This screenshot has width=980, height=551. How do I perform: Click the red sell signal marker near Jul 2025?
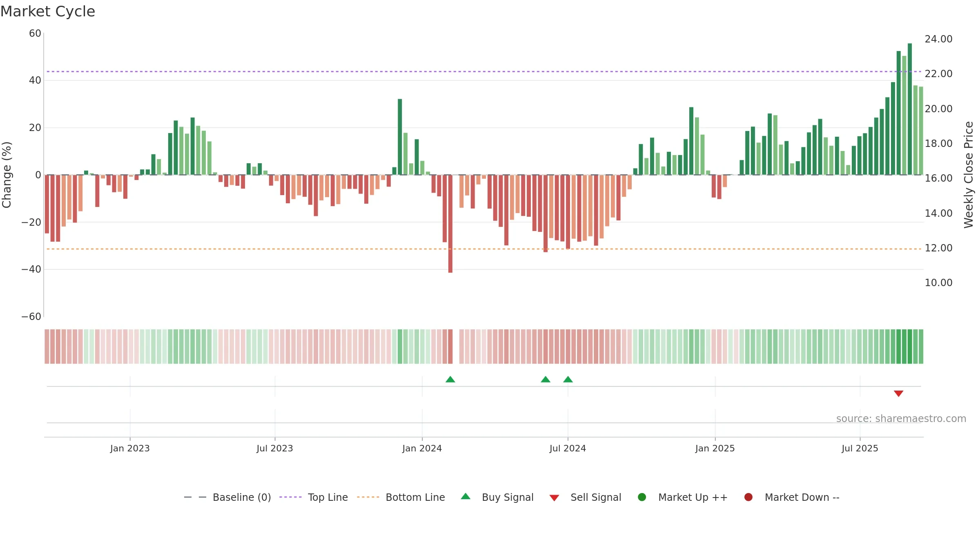coord(898,393)
